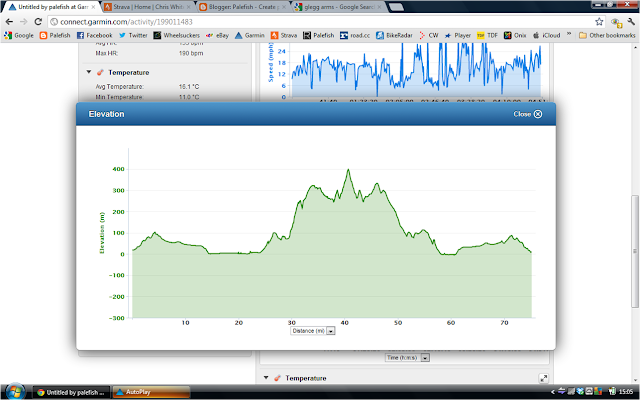Open a new browser tab
640x400 pixels.
[x=396, y=7]
